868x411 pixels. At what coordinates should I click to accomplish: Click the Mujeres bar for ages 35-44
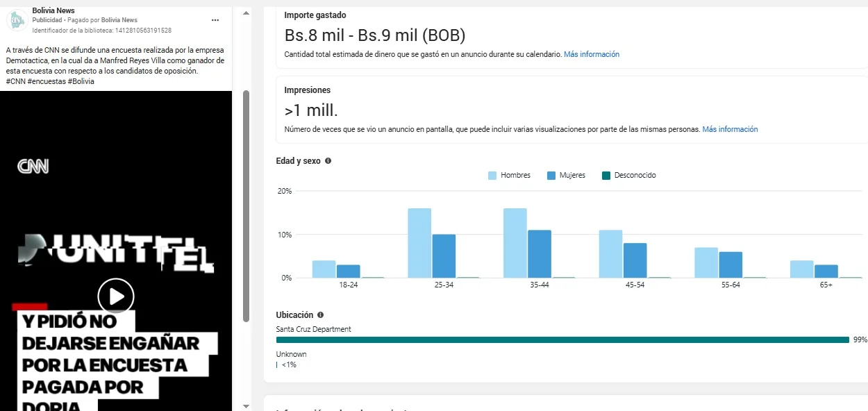[x=540, y=253]
